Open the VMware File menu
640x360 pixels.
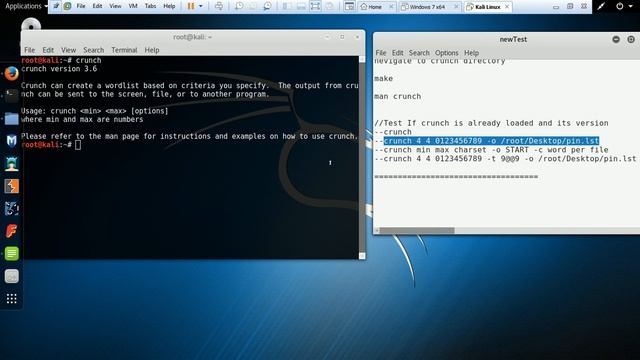[x=81, y=6]
